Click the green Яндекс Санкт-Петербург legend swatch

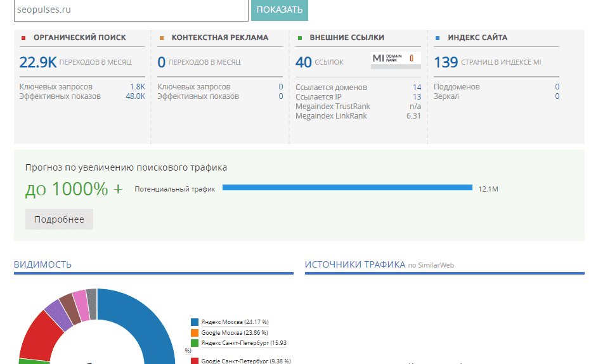(195, 343)
